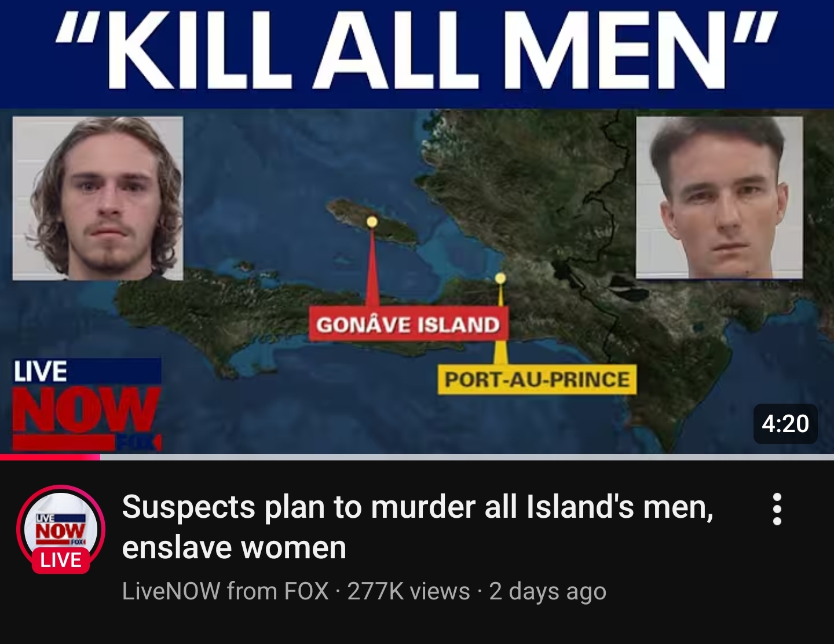Click the yellow pin dot on Gonâve Island
This screenshot has height=644, width=834.
point(372,222)
